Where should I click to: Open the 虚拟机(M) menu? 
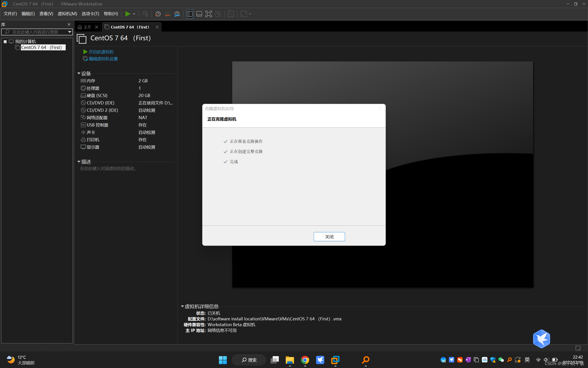[x=67, y=14]
